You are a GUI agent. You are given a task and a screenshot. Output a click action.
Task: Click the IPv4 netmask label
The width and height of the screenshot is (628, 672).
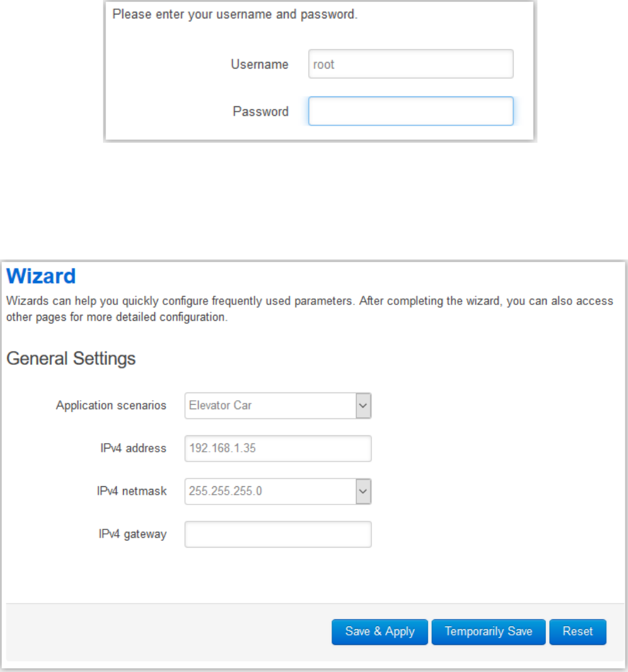click(x=132, y=491)
